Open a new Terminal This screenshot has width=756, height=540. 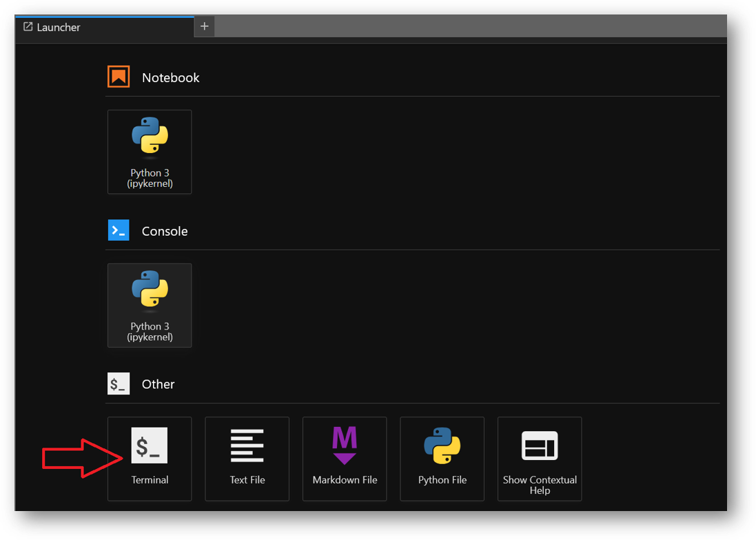[150, 459]
